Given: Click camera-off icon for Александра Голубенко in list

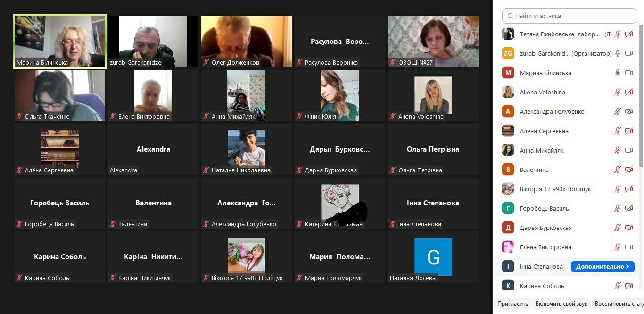Looking at the screenshot, I should [629, 111].
